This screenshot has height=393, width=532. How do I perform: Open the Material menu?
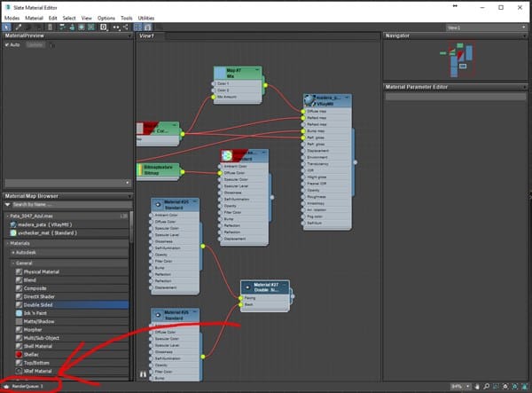[x=35, y=17]
